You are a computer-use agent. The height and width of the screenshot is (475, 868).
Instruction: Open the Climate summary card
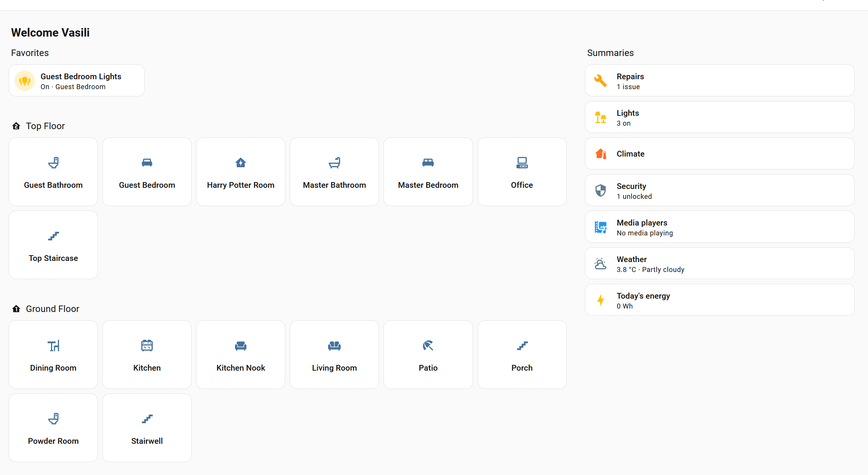pyautogui.click(x=719, y=154)
